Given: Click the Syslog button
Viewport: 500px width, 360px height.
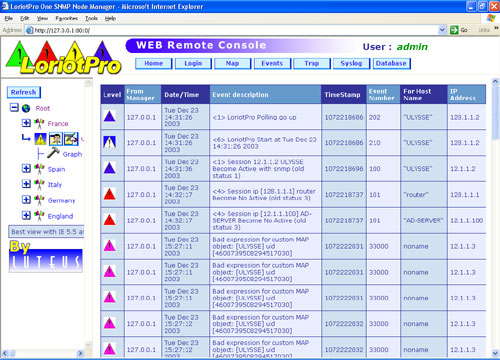Looking at the screenshot, I should [351, 63].
